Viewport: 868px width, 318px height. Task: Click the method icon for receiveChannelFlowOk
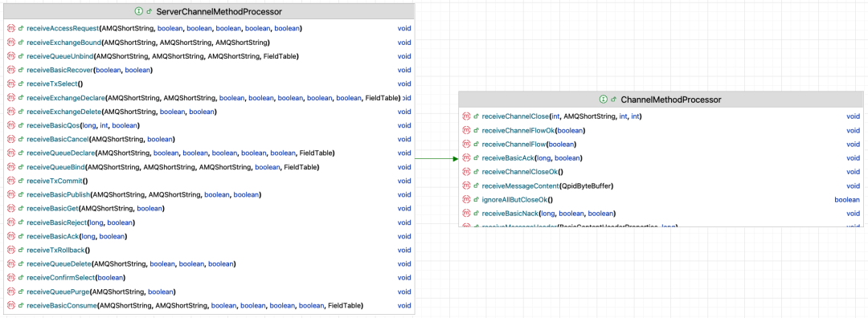point(467,130)
